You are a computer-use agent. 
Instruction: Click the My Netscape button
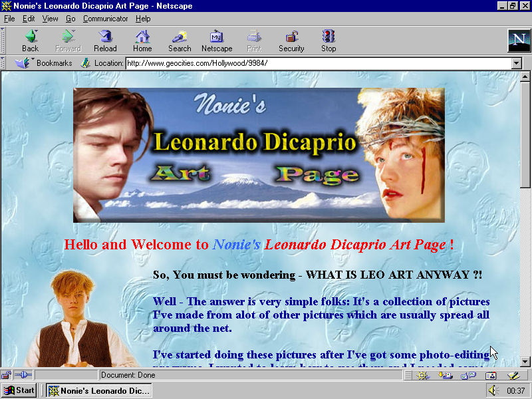point(217,41)
